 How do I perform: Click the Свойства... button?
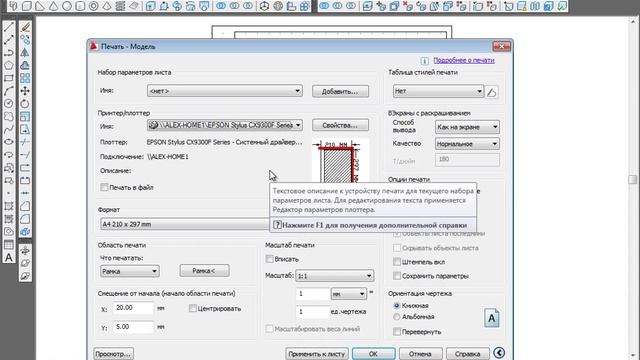pyautogui.click(x=340, y=125)
